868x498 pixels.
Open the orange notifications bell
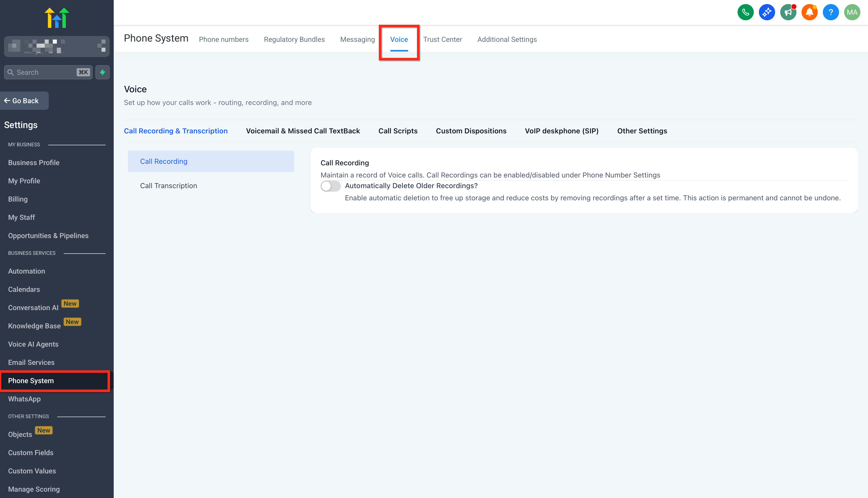click(x=809, y=13)
